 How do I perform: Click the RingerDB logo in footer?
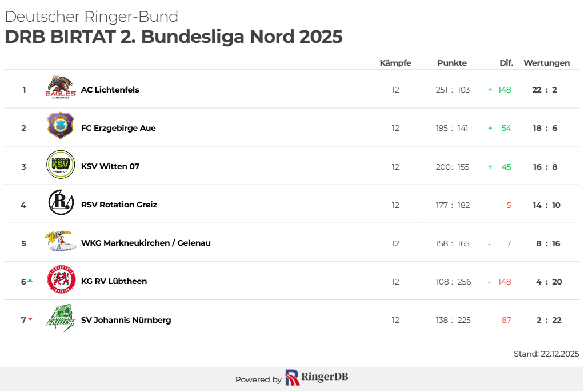click(x=317, y=378)
